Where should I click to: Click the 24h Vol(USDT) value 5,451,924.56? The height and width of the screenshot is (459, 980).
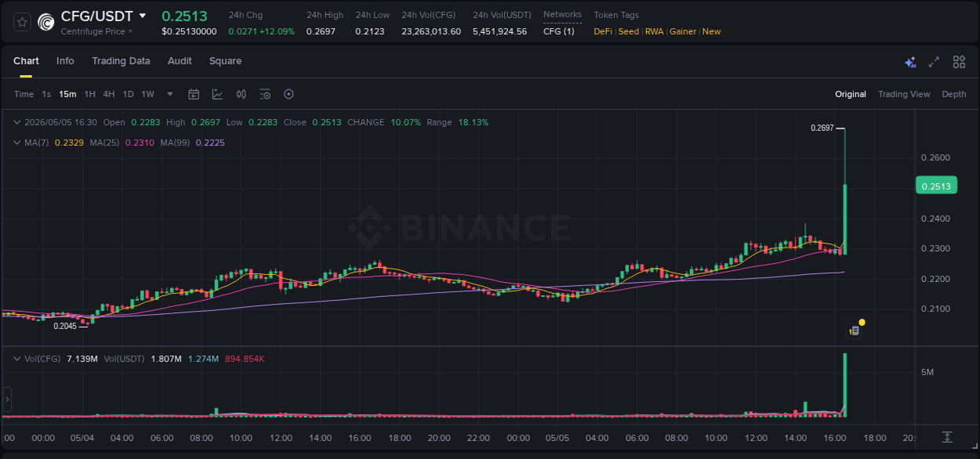[499, 31]
